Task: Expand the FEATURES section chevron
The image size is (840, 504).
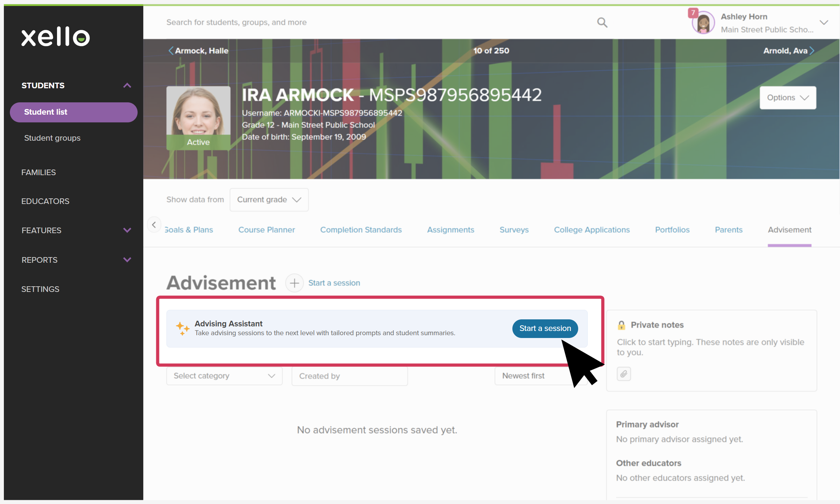Action: click(x=127, y=230)
